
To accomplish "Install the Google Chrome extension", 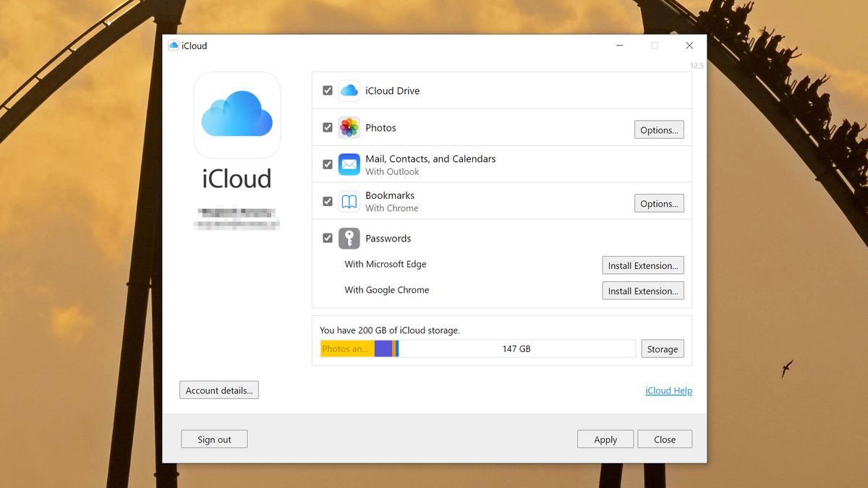I will coord(642,291).
